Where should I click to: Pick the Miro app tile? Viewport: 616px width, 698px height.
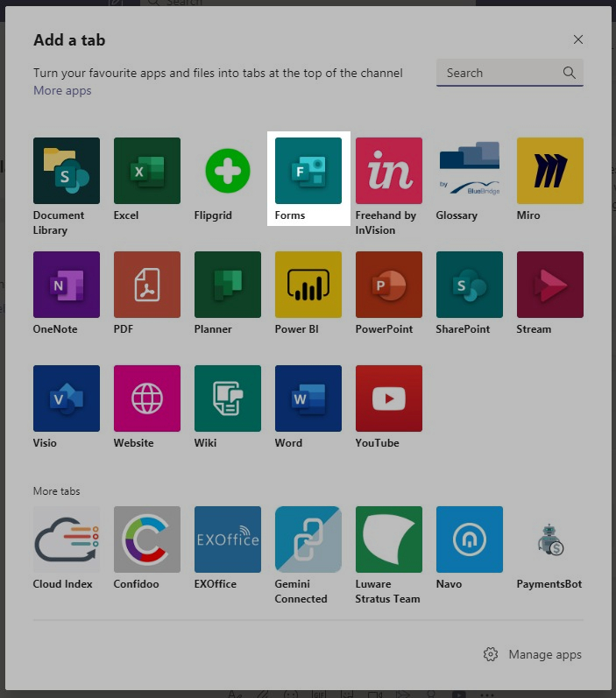tap(549, 171)
